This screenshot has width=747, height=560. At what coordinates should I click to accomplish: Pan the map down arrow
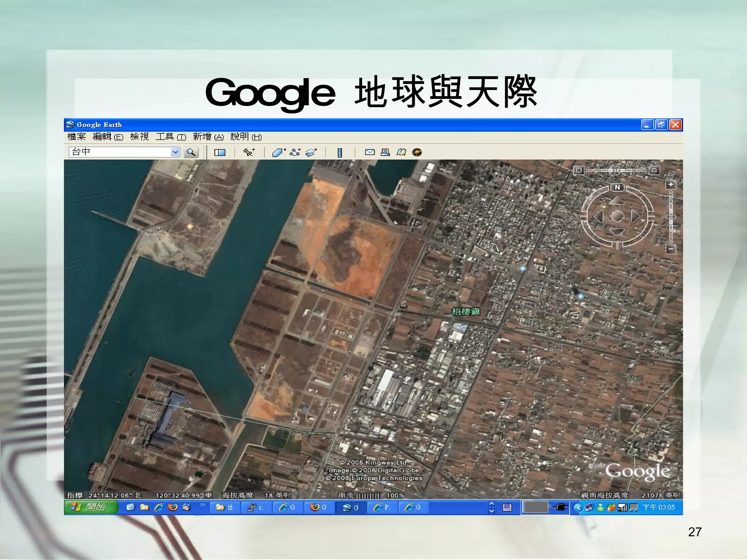(617, 232)
